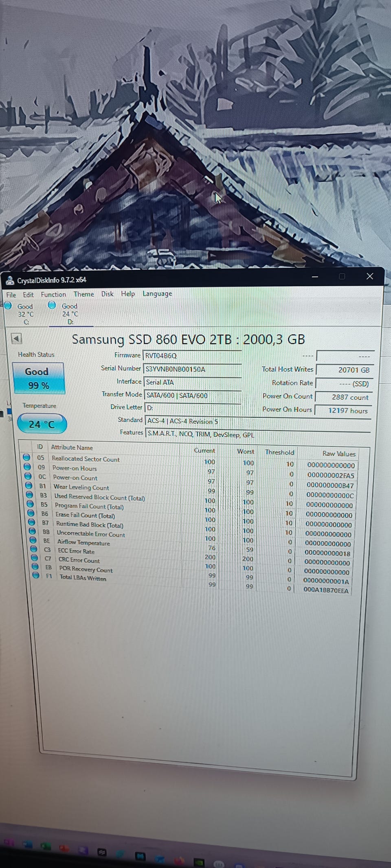
Task: Click status icon for Wear Leveling Count
Action: coord(29,485)
